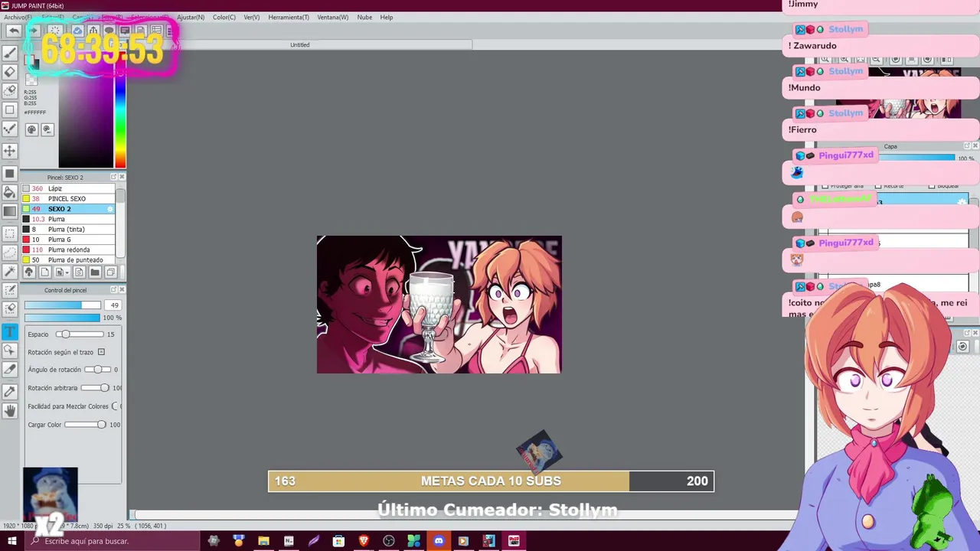
Task: Select the Hand pan tool
Action: [x=10, y=410]
